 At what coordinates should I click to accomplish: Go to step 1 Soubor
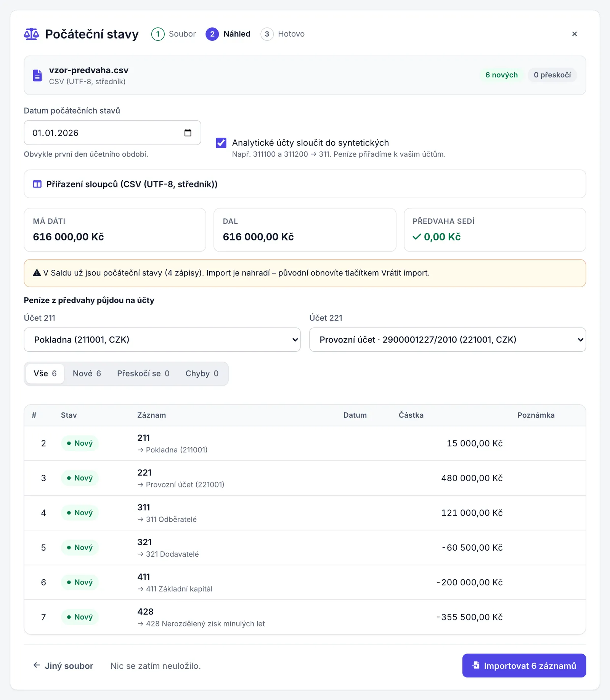[173, 34]
